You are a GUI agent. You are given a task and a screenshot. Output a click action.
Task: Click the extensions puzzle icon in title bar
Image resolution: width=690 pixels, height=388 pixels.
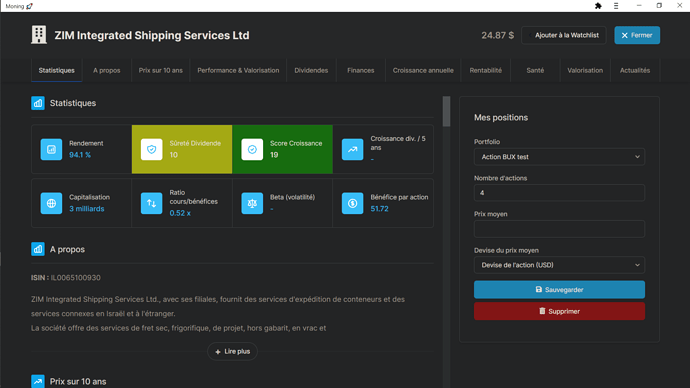click(x=598, y=6)
